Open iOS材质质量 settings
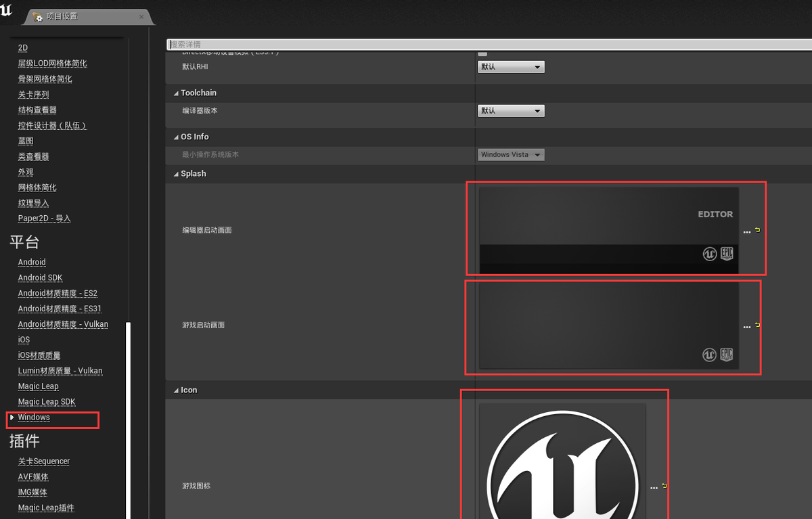 point(39,356)
